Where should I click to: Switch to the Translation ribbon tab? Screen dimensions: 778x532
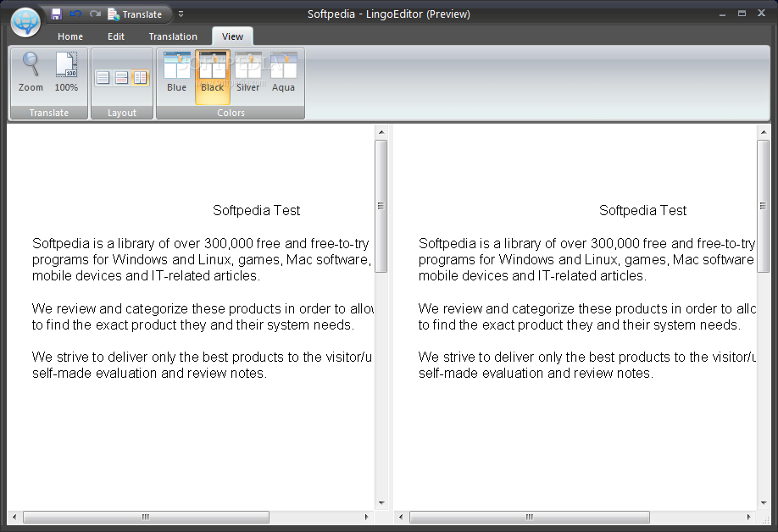point(173,36)
